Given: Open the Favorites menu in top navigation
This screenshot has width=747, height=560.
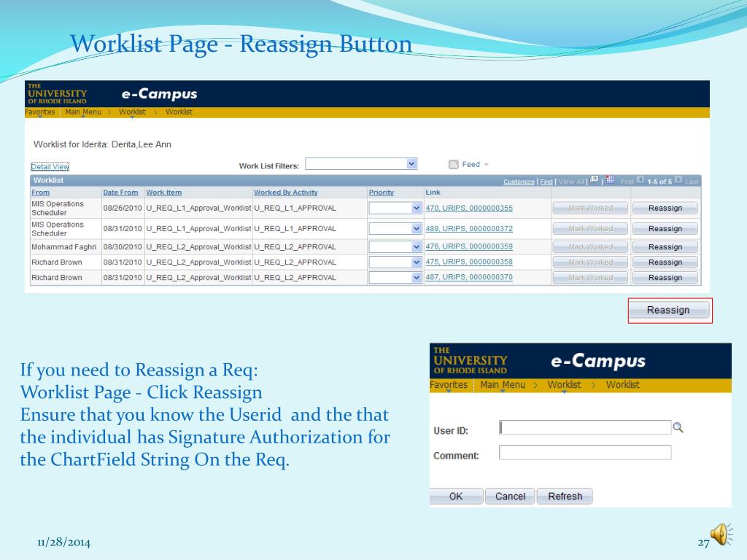Looking at the screenshot, I should tap(40, 112).
